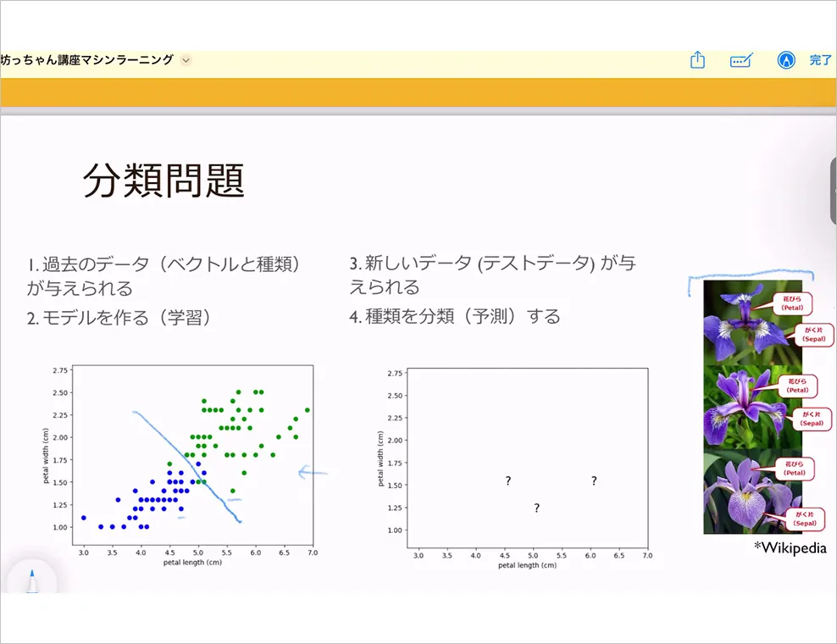Click the question mark near 6.0 petal length
The width and height of the screenshot is (837, 644).
(594, 480)
